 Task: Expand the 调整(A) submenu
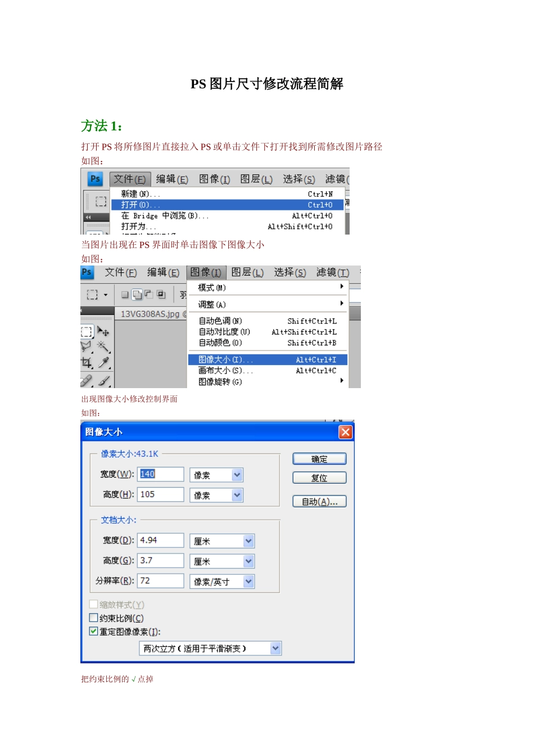pos(269,304)
